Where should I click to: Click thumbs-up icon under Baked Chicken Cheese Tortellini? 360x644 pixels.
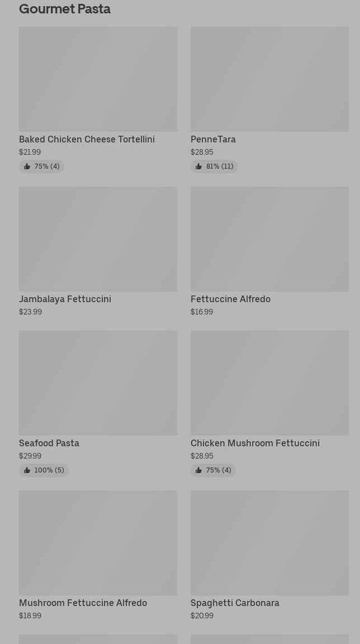[27, 166]
